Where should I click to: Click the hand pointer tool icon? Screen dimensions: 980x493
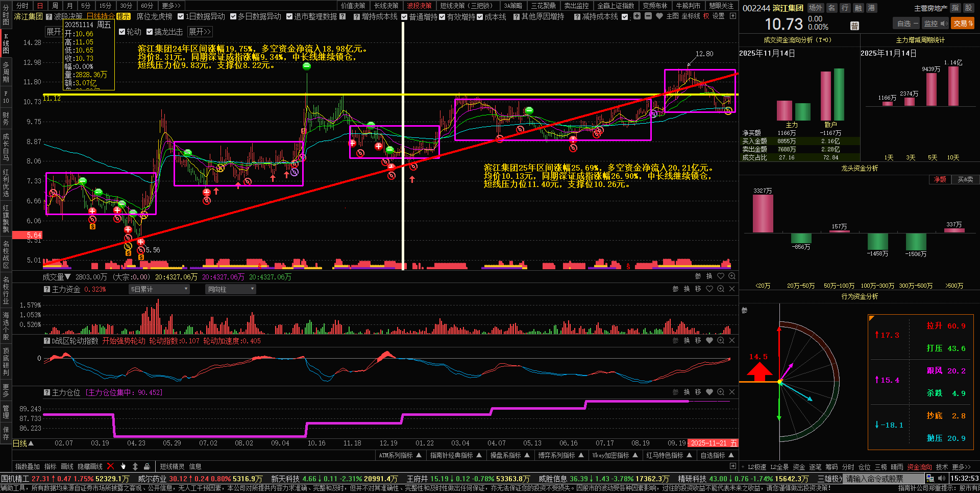point(123,466)
